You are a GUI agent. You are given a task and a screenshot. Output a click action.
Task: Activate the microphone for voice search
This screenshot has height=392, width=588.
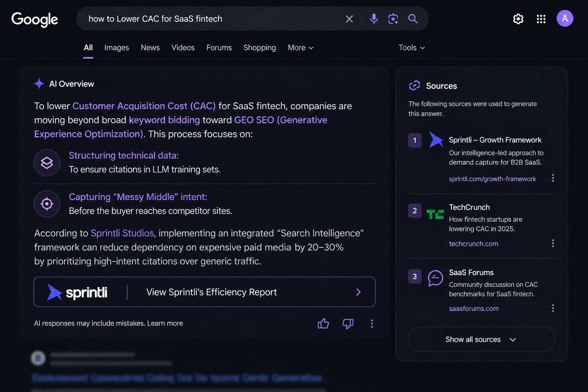coord(374,19)
